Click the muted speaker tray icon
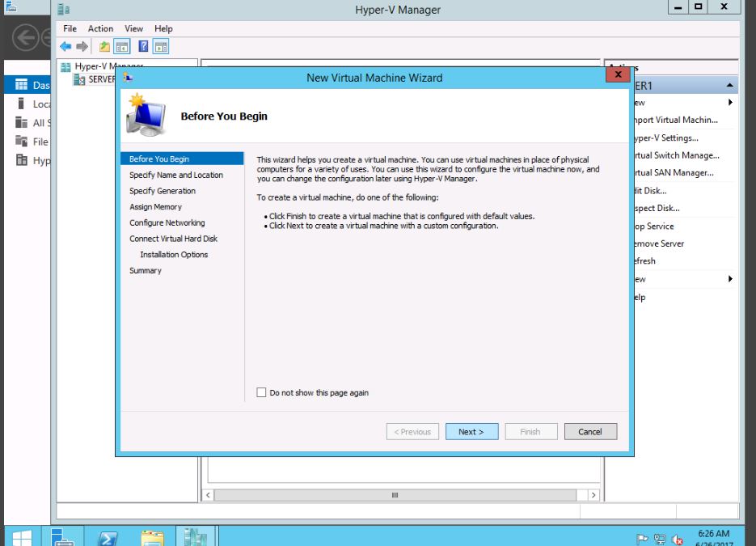This screenshot has height=546, width=756. click(677, 540)
